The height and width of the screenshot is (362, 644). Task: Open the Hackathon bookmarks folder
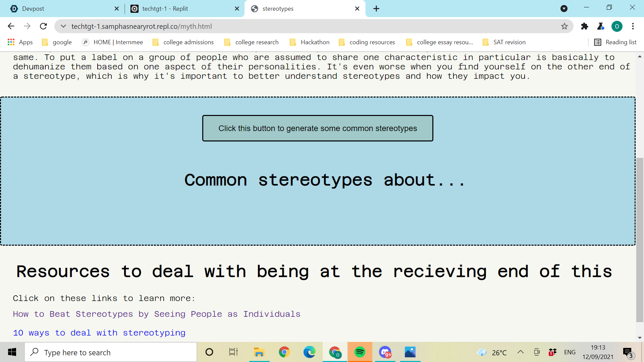pyautogui.click(x=310, y=42)
